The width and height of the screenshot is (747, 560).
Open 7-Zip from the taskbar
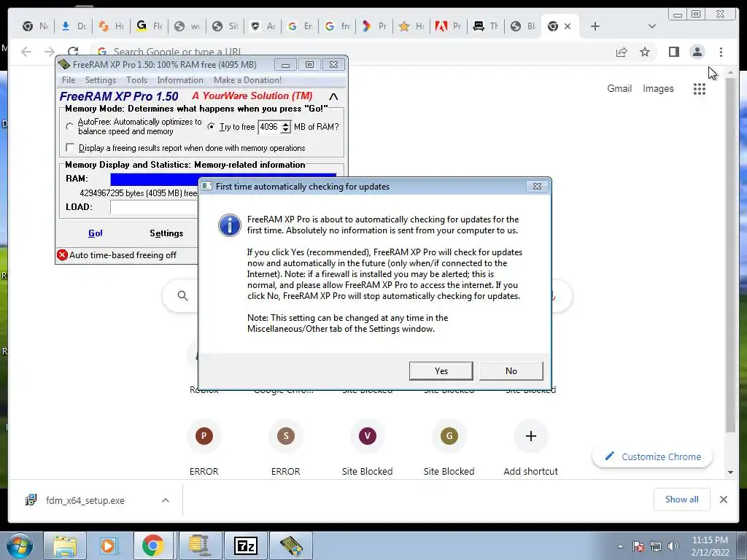tap(246, 545)
